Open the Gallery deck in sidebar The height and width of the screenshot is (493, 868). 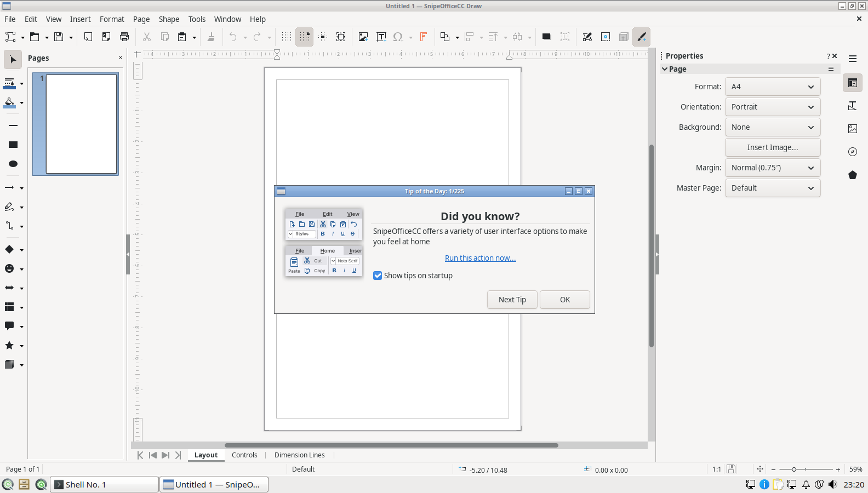853,129
